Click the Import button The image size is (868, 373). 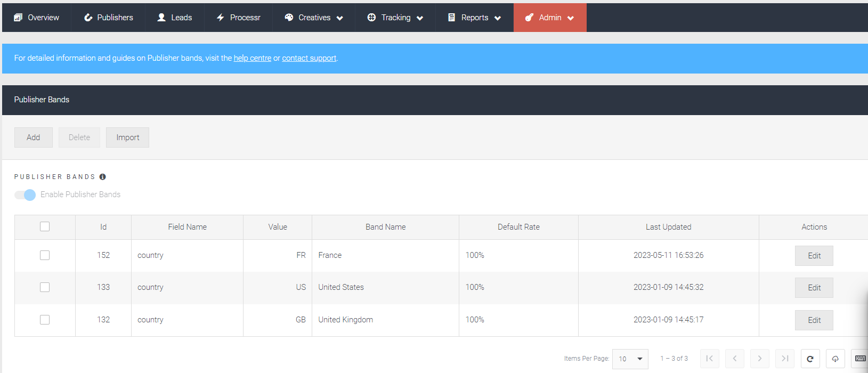click(128, 137)
